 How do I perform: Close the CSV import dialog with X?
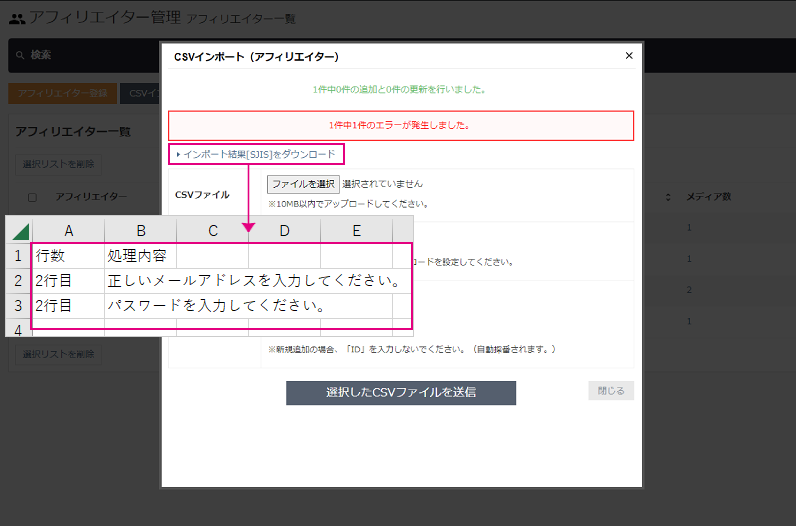click(629, 55)
